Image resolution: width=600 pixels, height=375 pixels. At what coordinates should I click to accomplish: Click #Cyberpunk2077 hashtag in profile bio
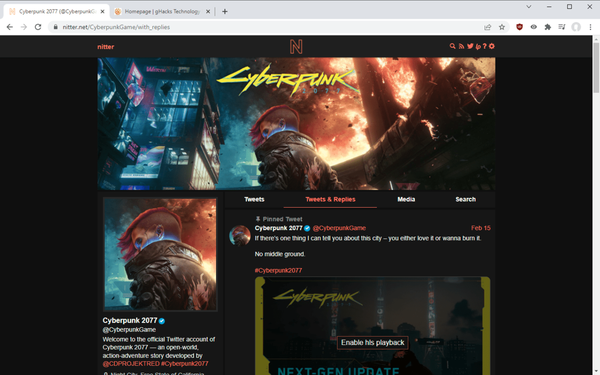pos(184,364)
